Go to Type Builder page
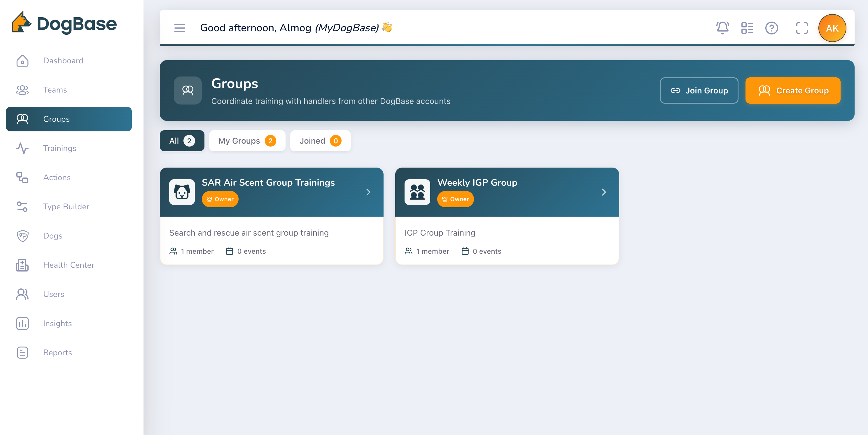Screen dimensions: 868x435 tap(66, 207)
